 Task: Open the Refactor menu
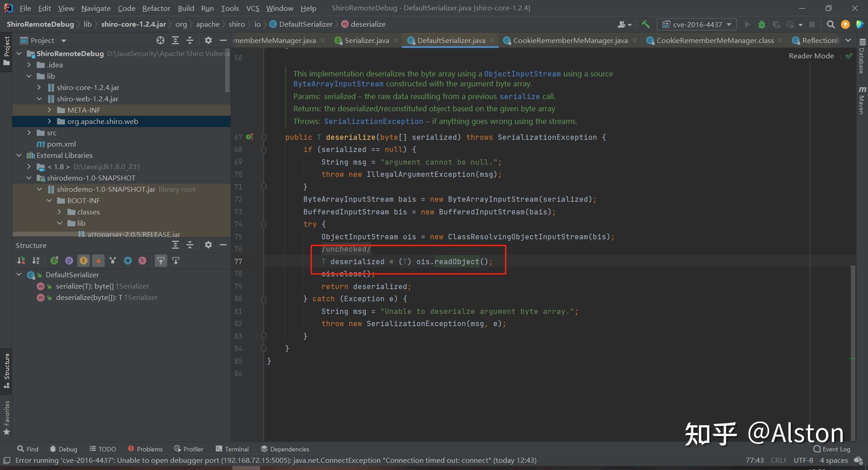156,8
